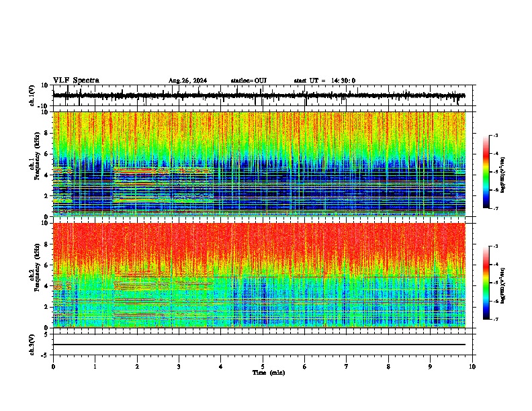Click the "Aug.26, 2024" date label
Image resolution: width=532 pixels, height=411 pixels.
pyautogui.click(x=187, y=81)
